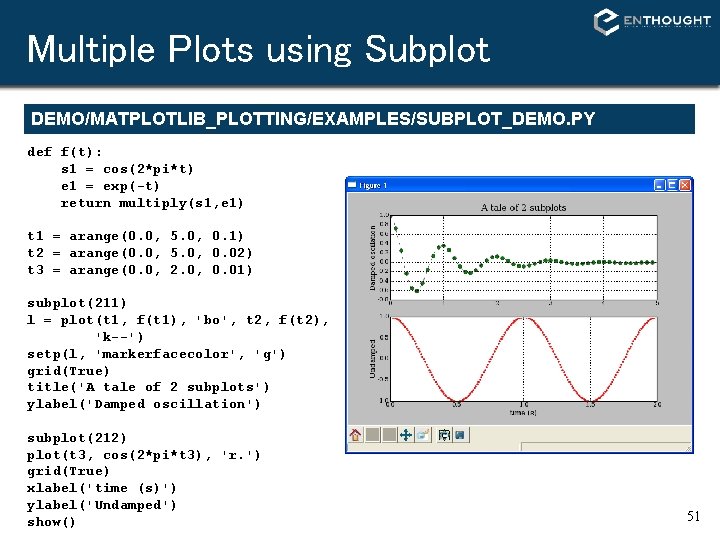Close the Figure 1 window

pos(685,185)
